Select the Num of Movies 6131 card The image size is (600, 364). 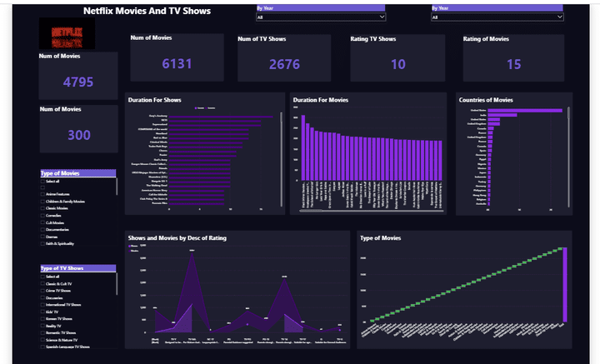[x=177, y=57]
